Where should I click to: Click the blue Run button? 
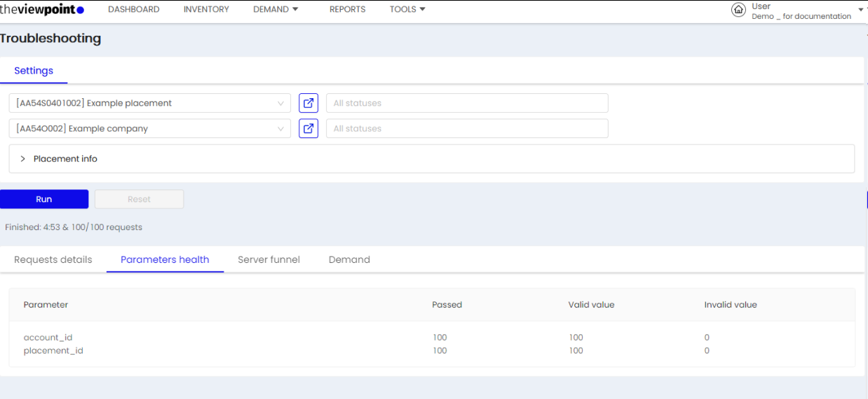coord(44,199)
